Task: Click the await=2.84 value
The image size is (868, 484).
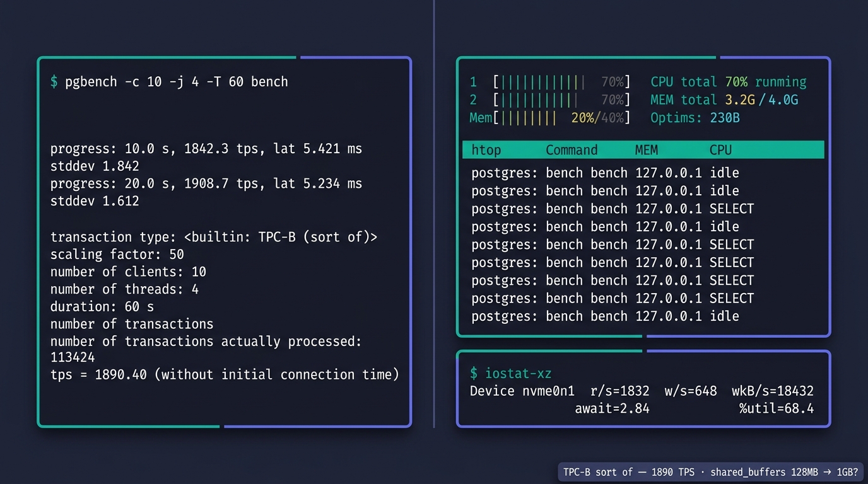Action: pos(612,408)
